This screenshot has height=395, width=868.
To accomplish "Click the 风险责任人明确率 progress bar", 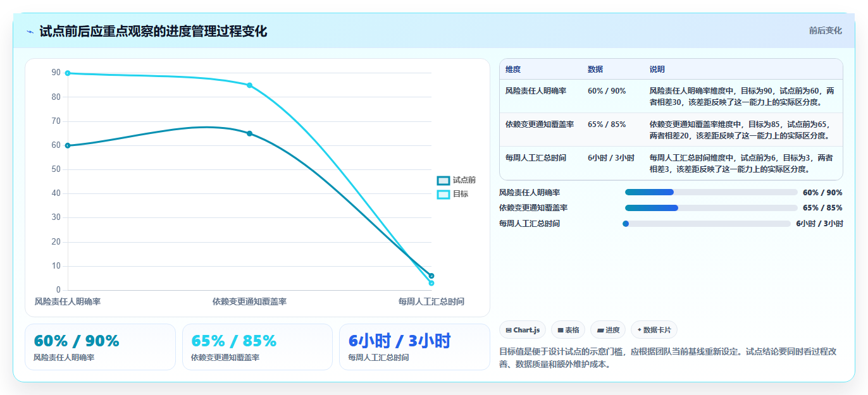I will point(711,192).
